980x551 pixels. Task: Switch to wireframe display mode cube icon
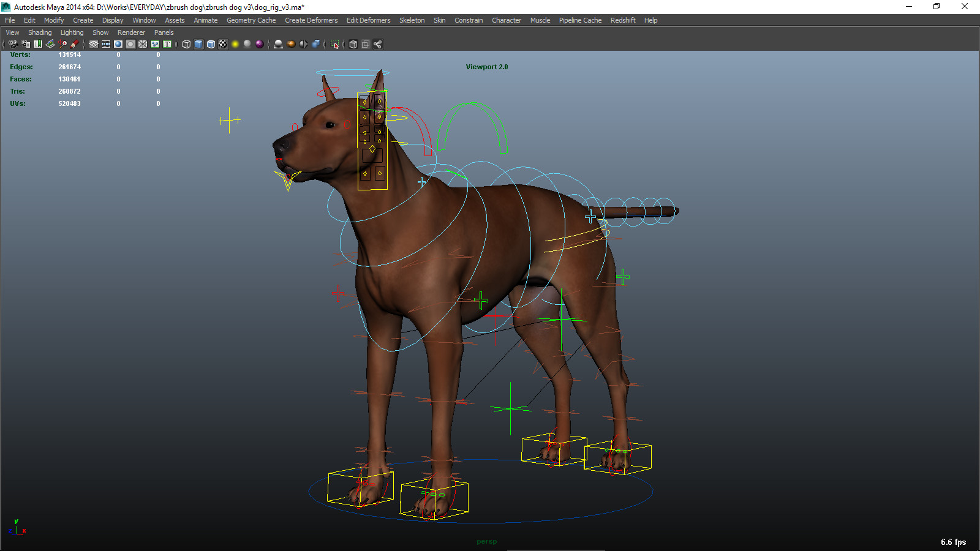(186, 43)
